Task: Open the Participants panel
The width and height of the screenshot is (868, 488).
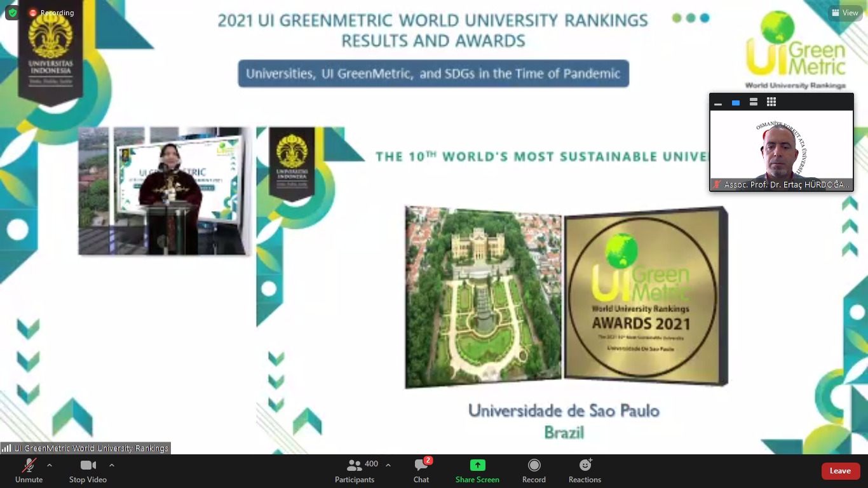Action: click(355, 471)
